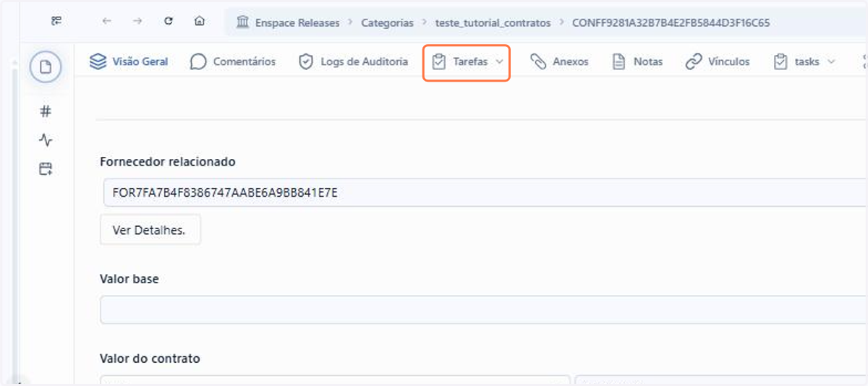Switch to the Comentários tab
The width and height of the screenshot is (868, 386).
[232, 61]
